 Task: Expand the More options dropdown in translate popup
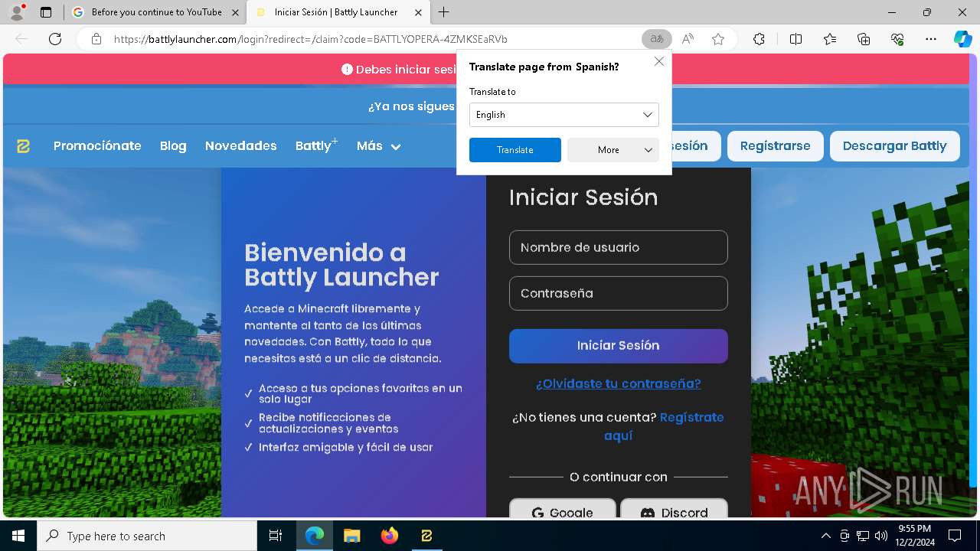coord(613,150)
